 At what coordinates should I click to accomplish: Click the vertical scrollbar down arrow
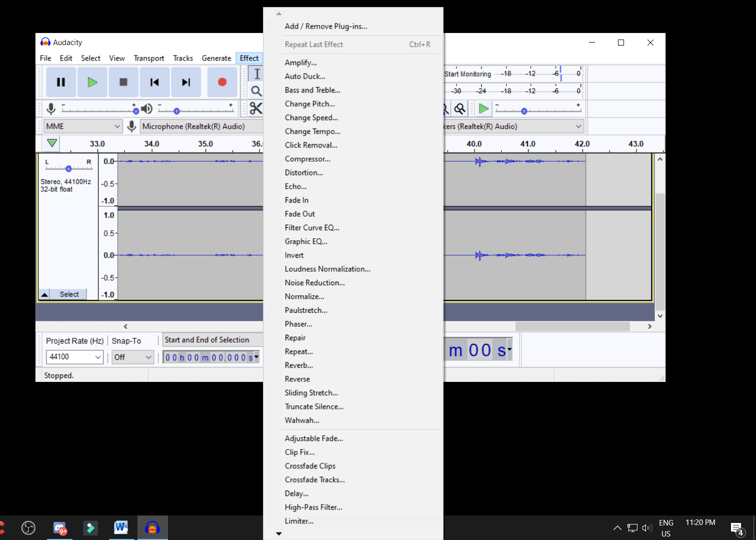pos(660,316)
